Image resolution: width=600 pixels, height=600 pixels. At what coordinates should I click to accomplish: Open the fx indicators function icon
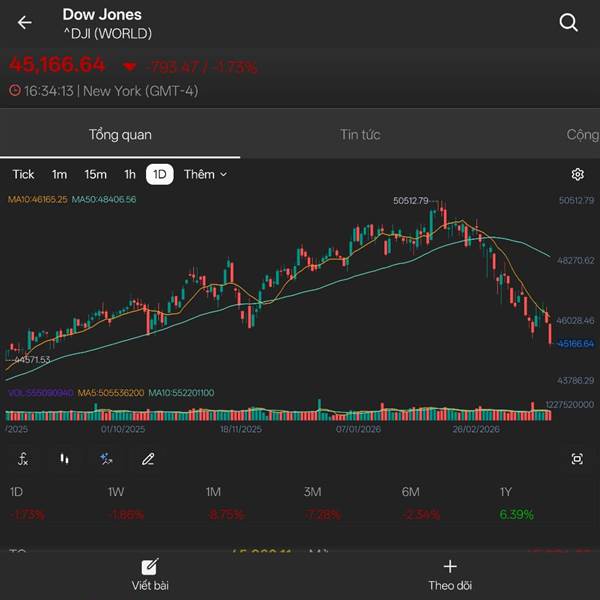(23, 459)
